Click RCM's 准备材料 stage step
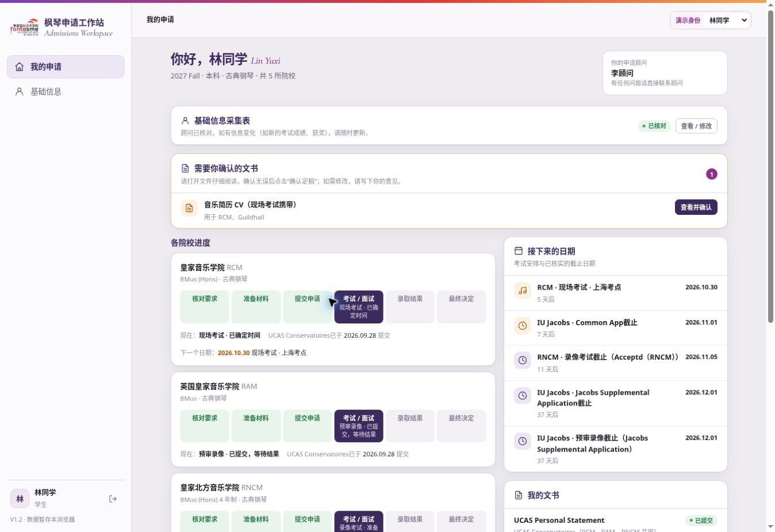775x532 pixels. 256,307
